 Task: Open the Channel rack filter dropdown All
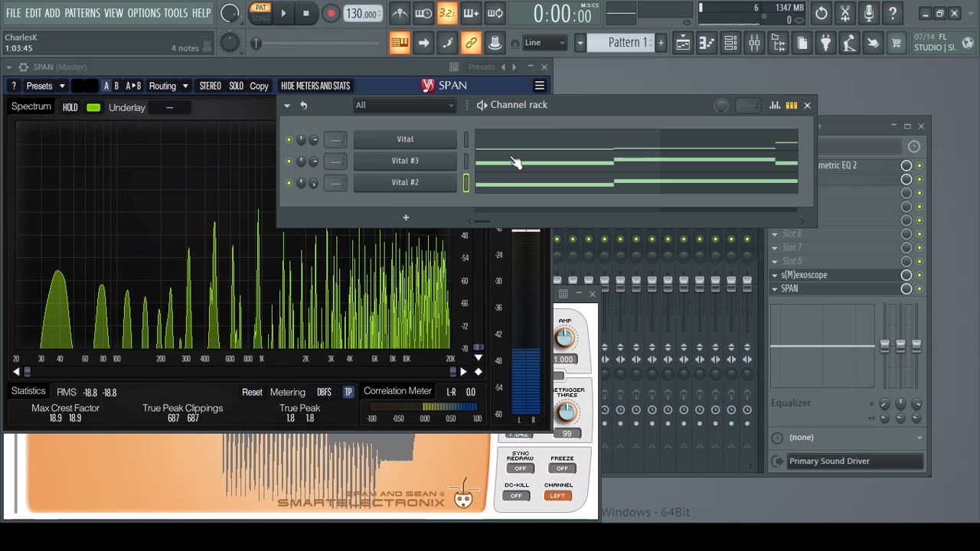[404, 105]
